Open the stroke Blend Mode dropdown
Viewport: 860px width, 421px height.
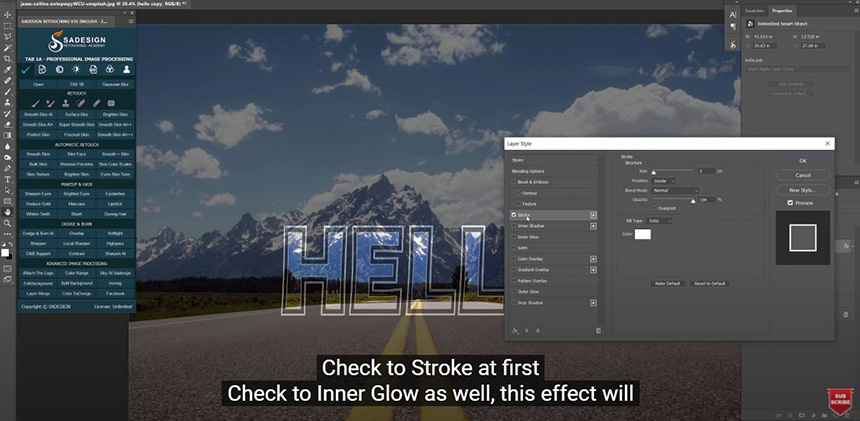[x=675, y=190]
